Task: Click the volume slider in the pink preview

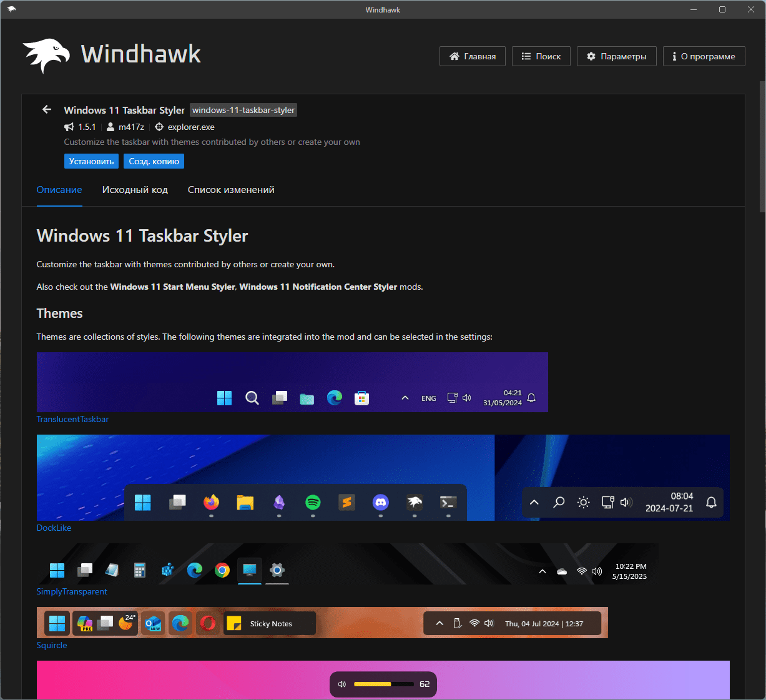Action: click(384, 684)
